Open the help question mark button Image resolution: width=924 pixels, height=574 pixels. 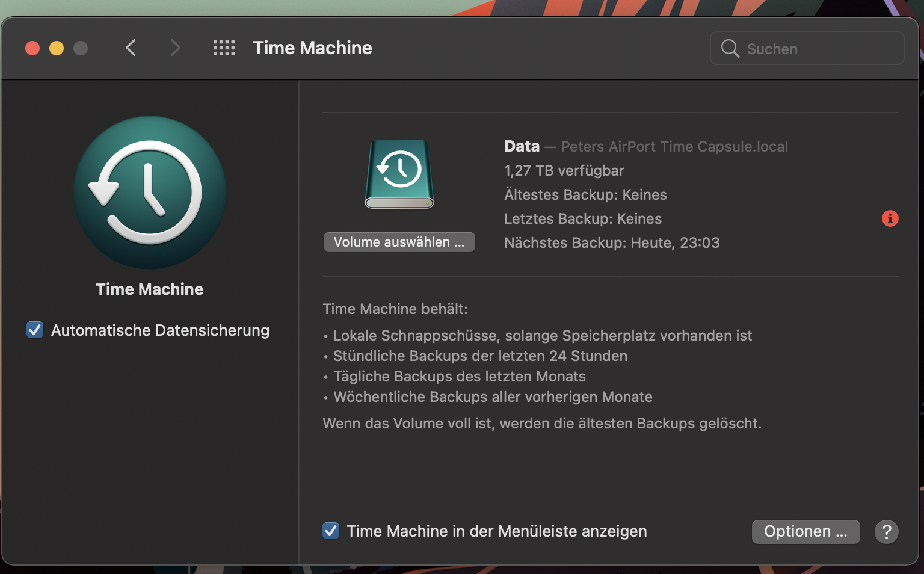tap(886, 532)
